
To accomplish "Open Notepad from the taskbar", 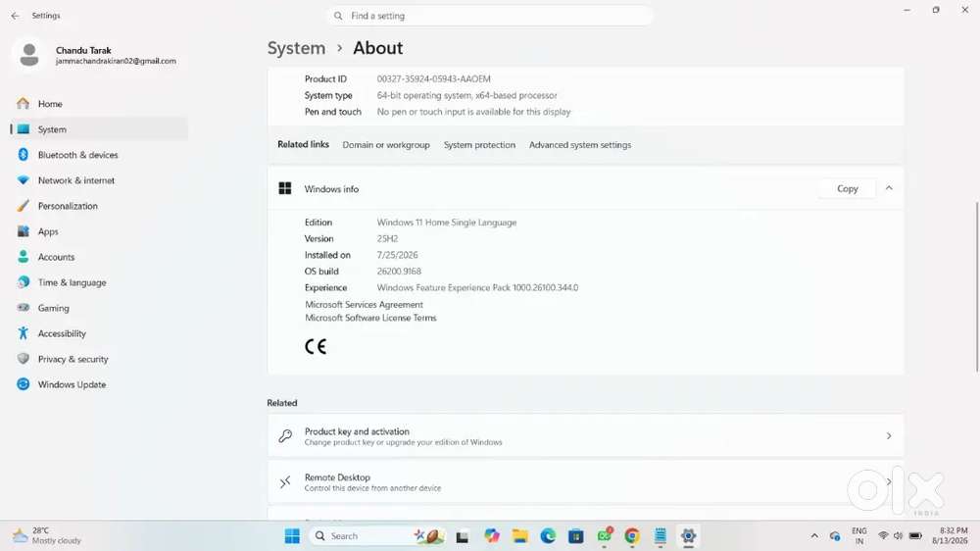I will coord(660,536).
